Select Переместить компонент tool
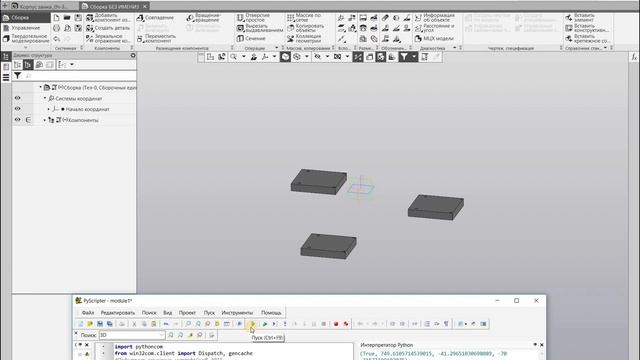 point(157,38)
